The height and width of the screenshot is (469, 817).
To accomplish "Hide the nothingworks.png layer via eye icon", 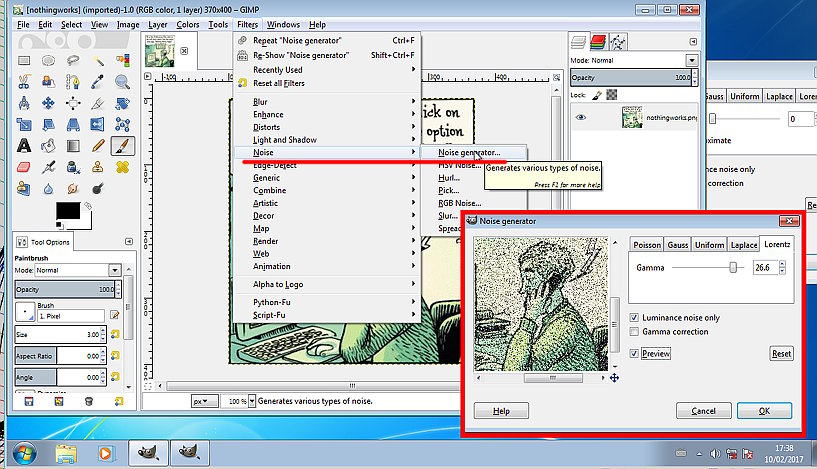I will [x=580, y=117].
